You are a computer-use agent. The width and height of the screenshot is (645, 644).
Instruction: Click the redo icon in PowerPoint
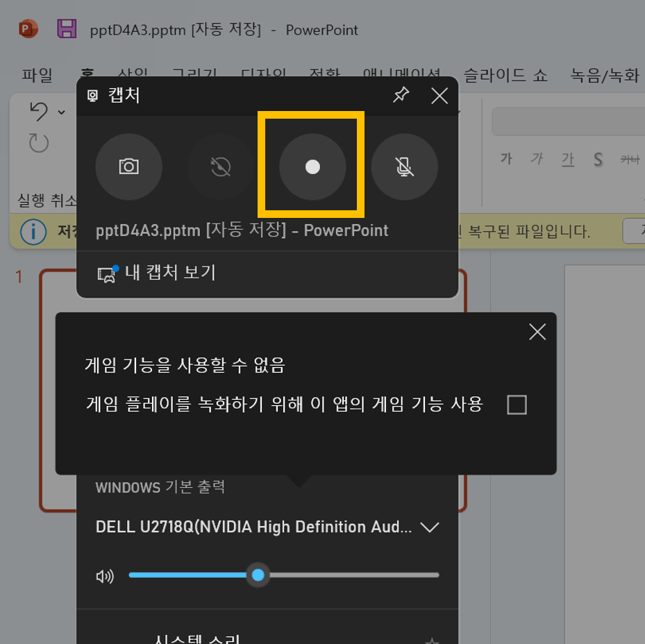coord(39,143)
